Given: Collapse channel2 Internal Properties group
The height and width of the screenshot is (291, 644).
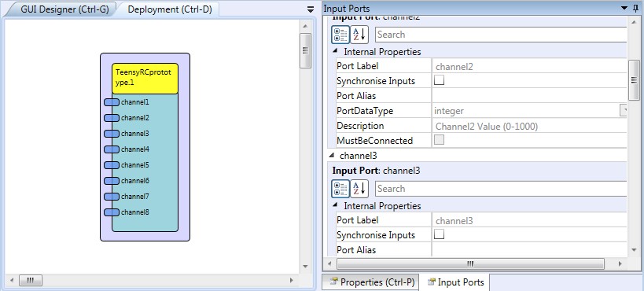Looking at the screenshot, I should 335,51.
